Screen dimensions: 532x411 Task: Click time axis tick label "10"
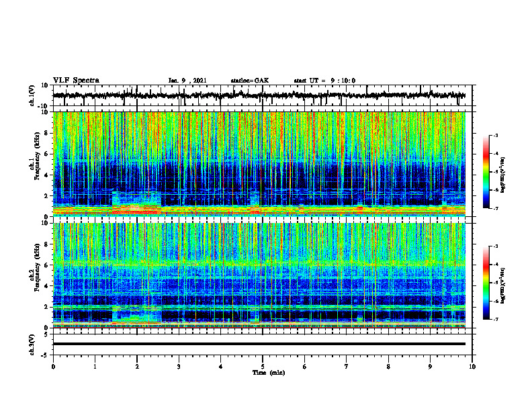tap(472, 367)
